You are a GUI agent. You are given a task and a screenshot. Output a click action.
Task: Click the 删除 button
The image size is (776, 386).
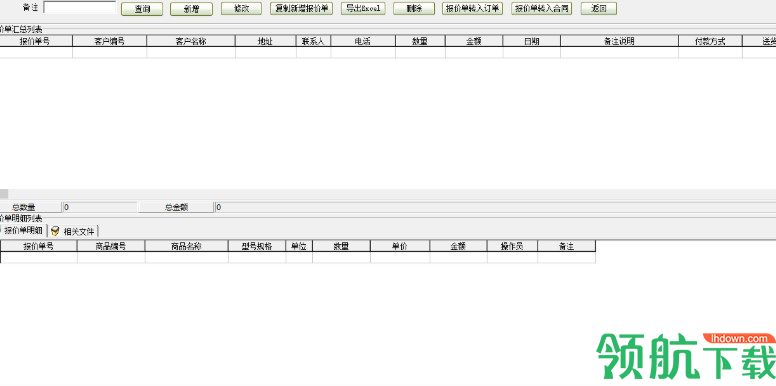click(414, 8)
